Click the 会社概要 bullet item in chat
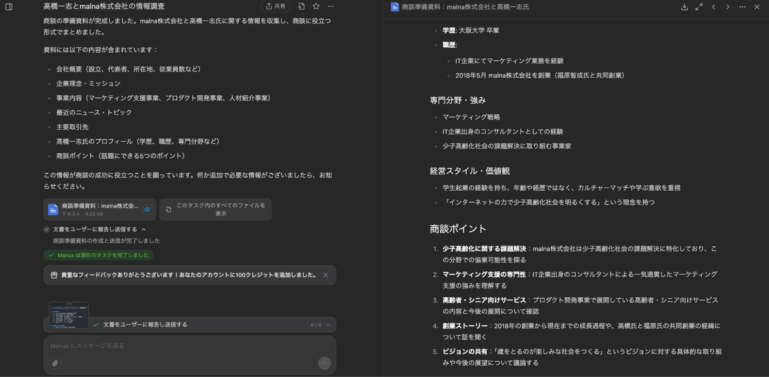This screenshot has width=769, height=377. click(128, 69)
